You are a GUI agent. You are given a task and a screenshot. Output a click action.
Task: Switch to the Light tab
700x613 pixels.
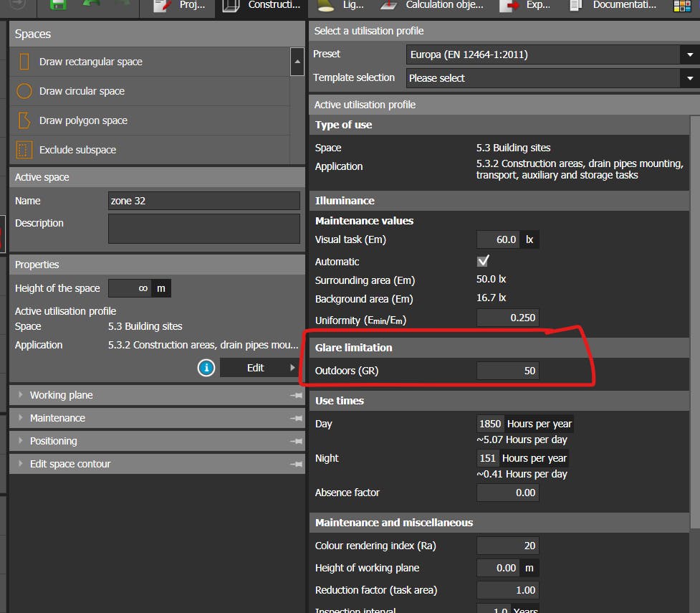342,6
